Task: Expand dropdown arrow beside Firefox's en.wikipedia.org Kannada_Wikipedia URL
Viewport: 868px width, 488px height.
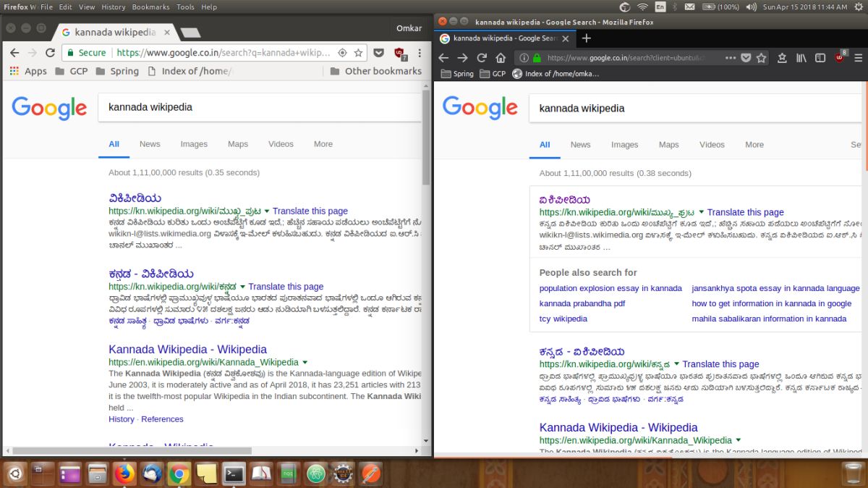Action: point(739,440)
